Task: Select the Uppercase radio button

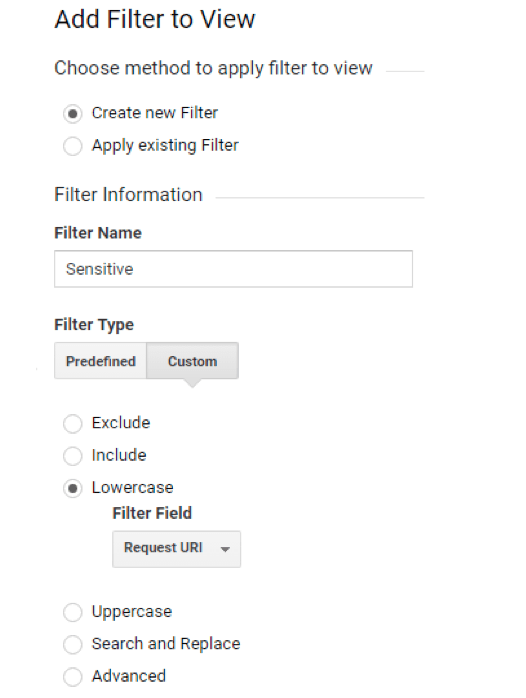Action: coord(73,613)
